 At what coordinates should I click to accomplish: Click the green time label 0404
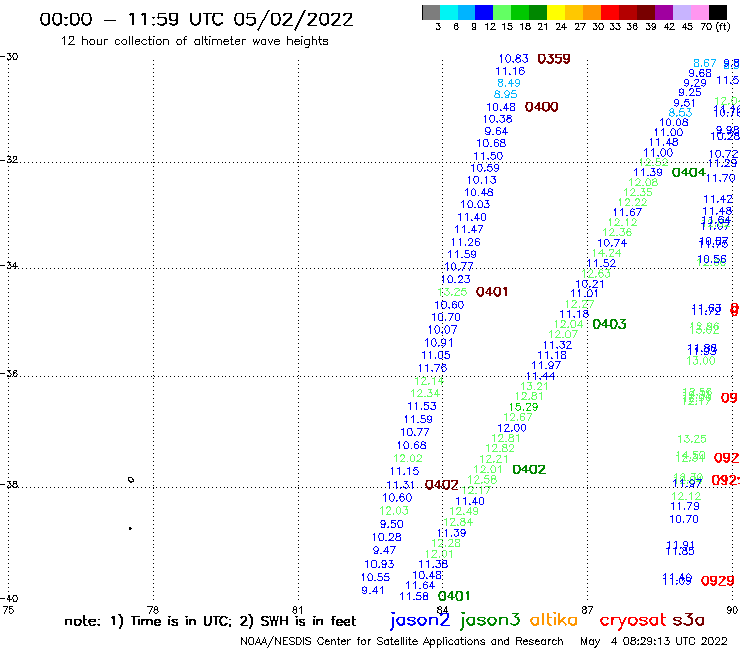click(x=689, y=173)
